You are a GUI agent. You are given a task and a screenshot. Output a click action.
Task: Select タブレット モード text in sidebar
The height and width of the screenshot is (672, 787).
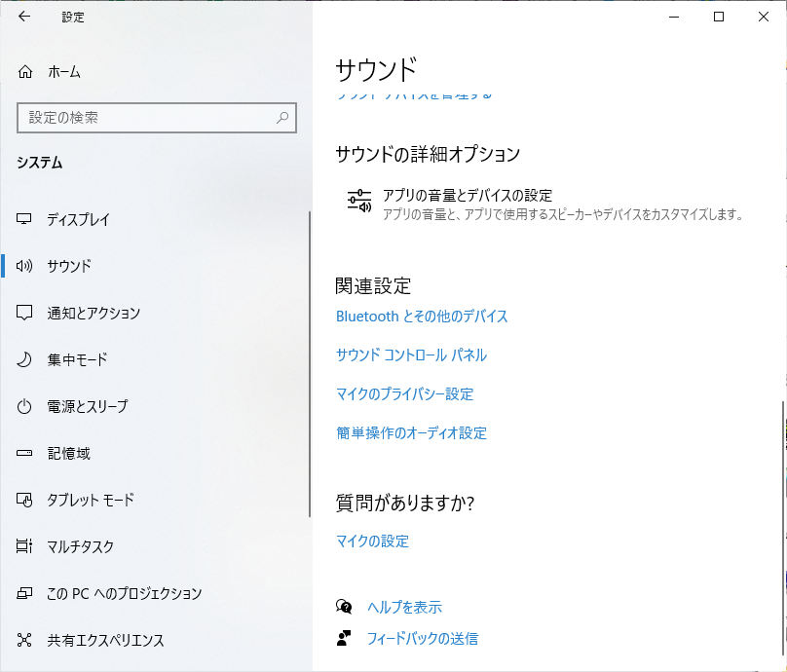click(x=91, y=500)
